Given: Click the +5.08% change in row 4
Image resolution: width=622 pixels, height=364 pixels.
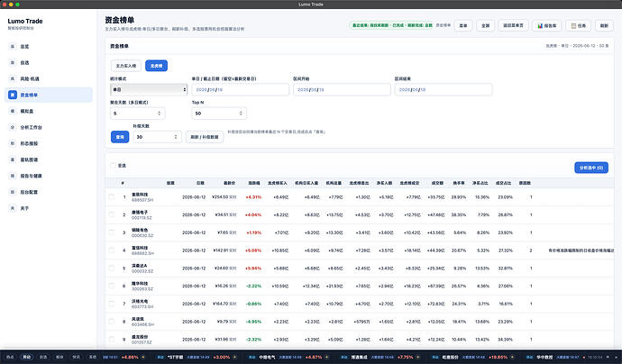Looking at the screenshot, I should pos(253,250).
